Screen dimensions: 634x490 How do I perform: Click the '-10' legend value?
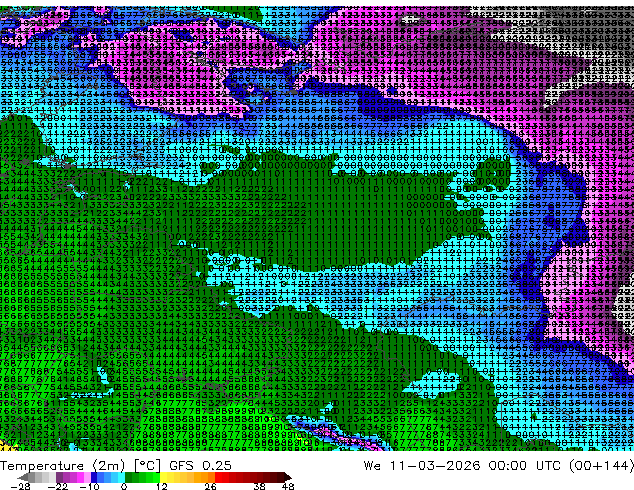tap(90, 486)
